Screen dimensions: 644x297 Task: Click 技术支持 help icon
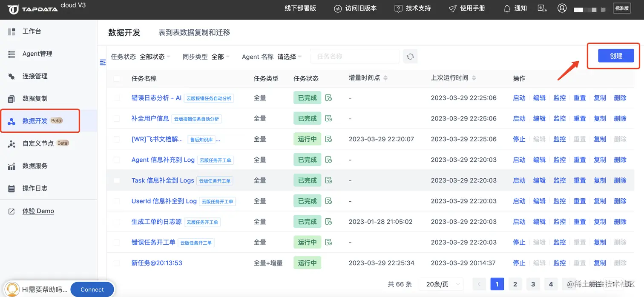[x=398, y=9]
